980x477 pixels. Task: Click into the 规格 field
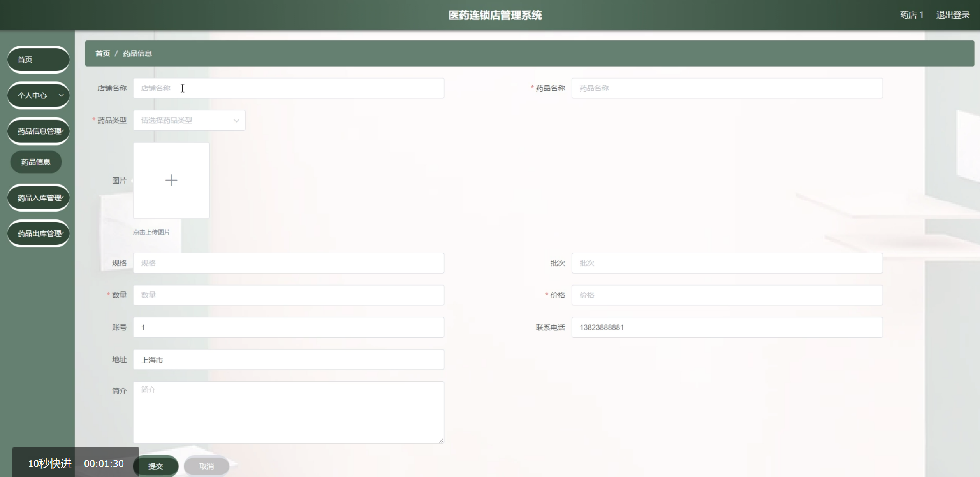tap(288, 263)
